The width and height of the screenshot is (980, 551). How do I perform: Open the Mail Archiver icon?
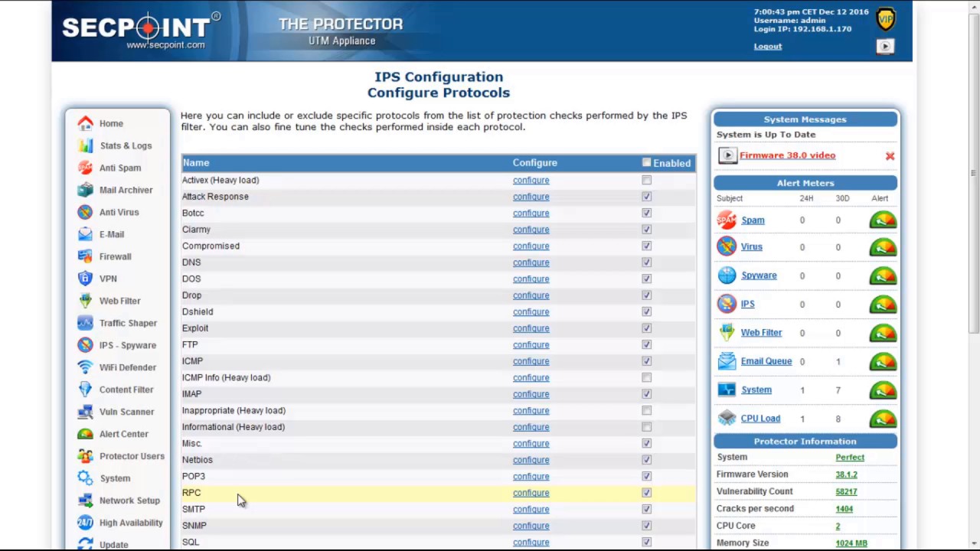tap(85, 190)
